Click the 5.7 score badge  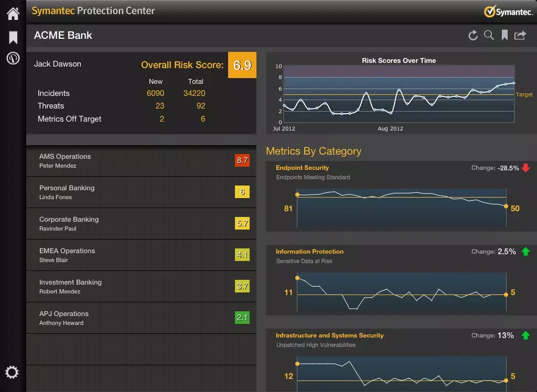(242, 223)
